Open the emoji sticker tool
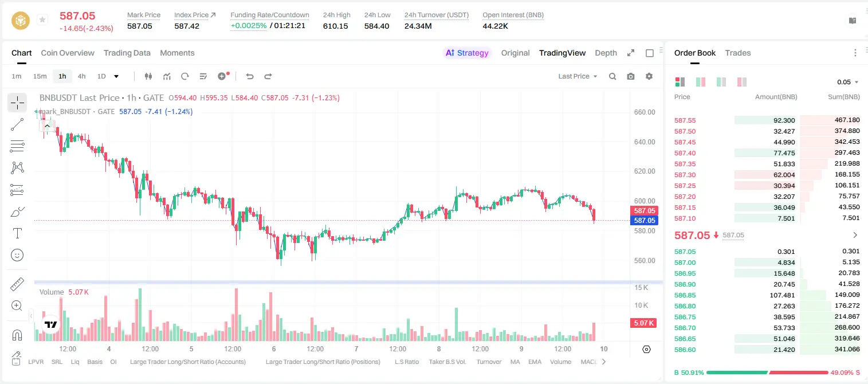 (x=17, y=255)
